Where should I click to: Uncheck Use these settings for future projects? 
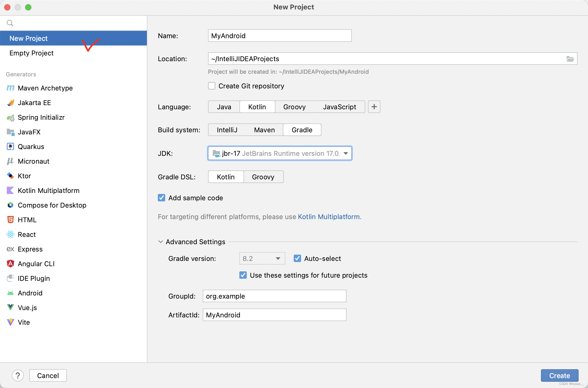click(x=243, y=275)
